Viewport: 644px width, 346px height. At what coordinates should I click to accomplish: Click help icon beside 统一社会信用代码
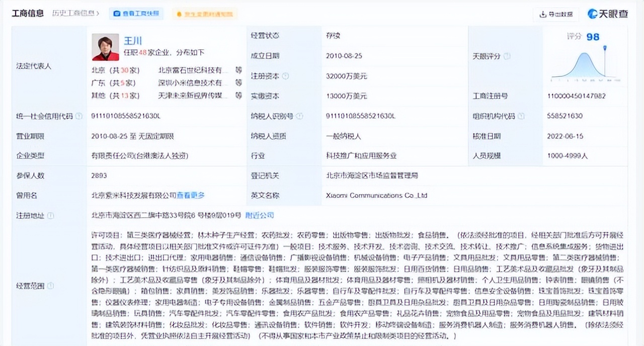click(x=79, y=116)
